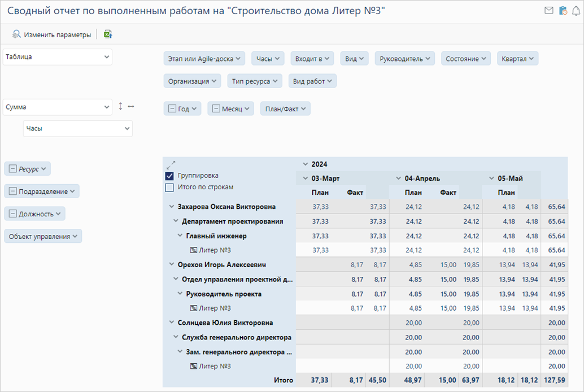Collapse the Захарова Оксана Викторовна row
The width and height of the screenshot is (584, 392).
point(172,207)
